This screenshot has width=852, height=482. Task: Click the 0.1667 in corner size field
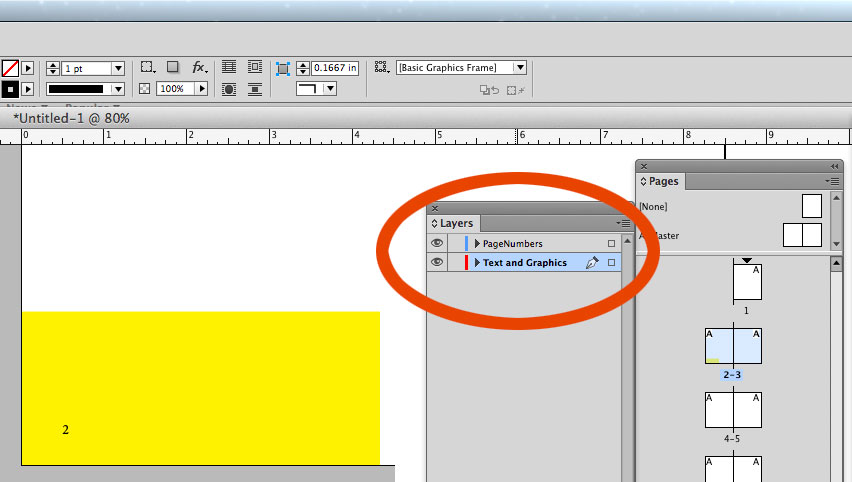pyautogui.click(x=335, y=68)
